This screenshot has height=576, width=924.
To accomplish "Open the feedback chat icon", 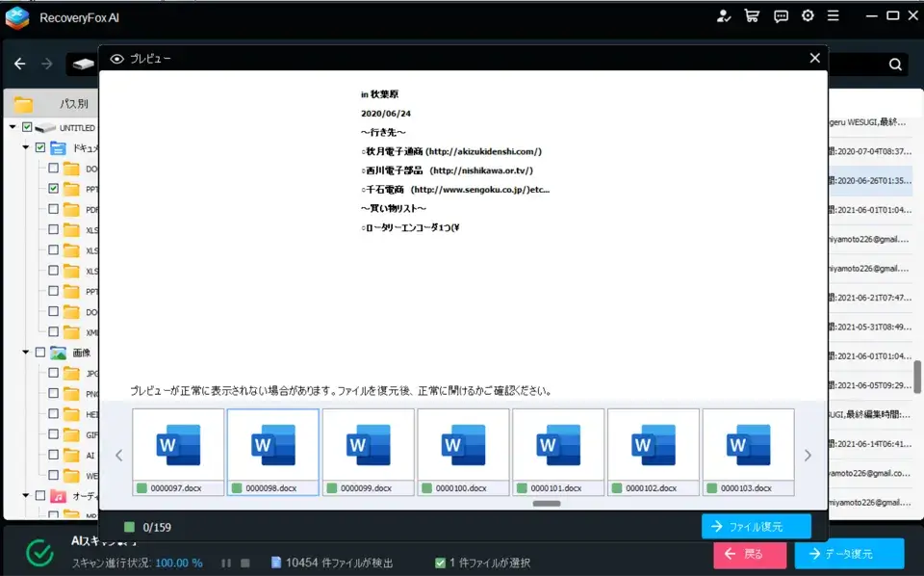I will pyautogui.click(x=781, y=16).
